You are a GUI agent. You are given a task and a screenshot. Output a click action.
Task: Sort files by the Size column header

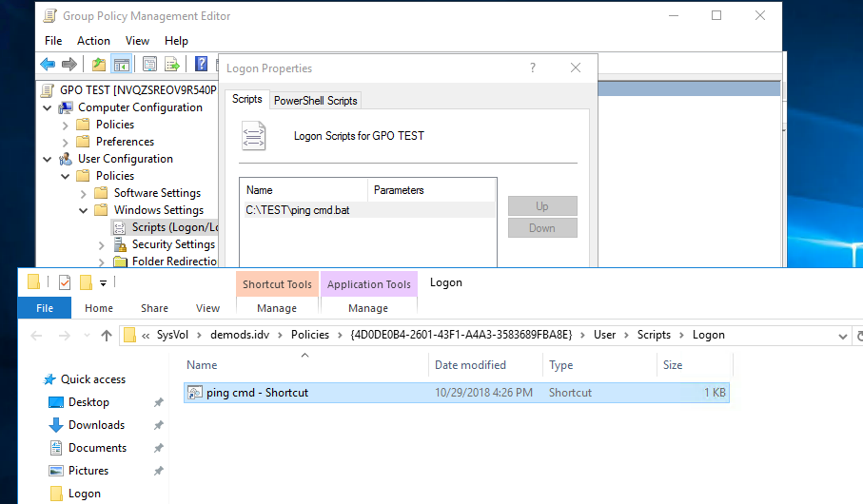click(x=695, y=365)
